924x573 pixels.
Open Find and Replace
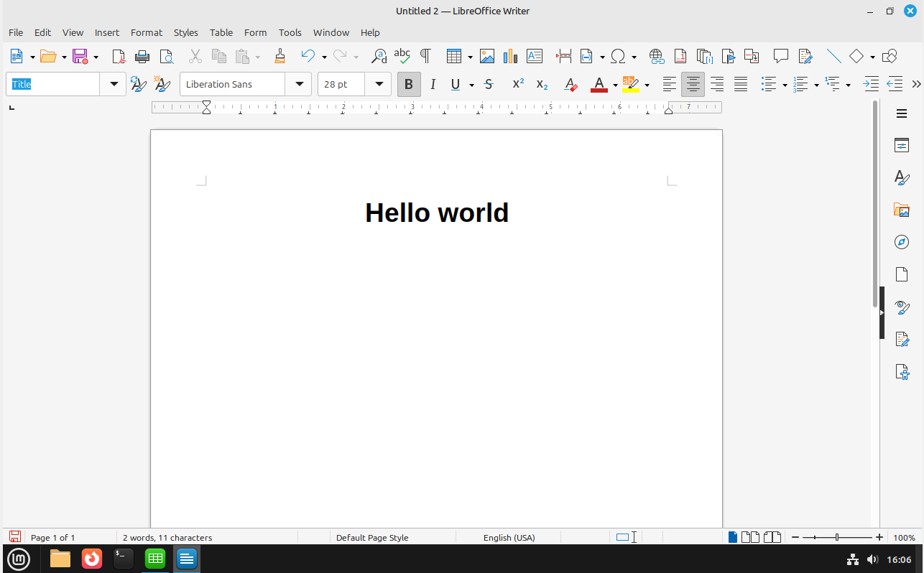[379, 56]
